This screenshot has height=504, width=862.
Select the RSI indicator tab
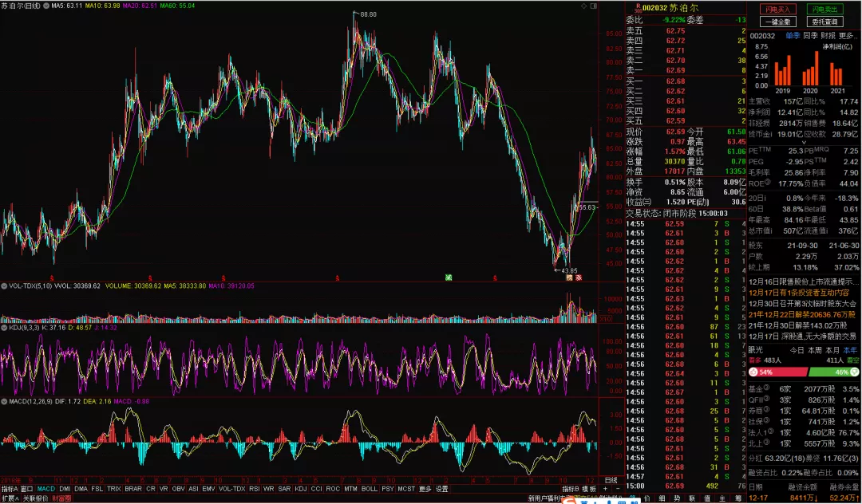(x=254, y=488)
